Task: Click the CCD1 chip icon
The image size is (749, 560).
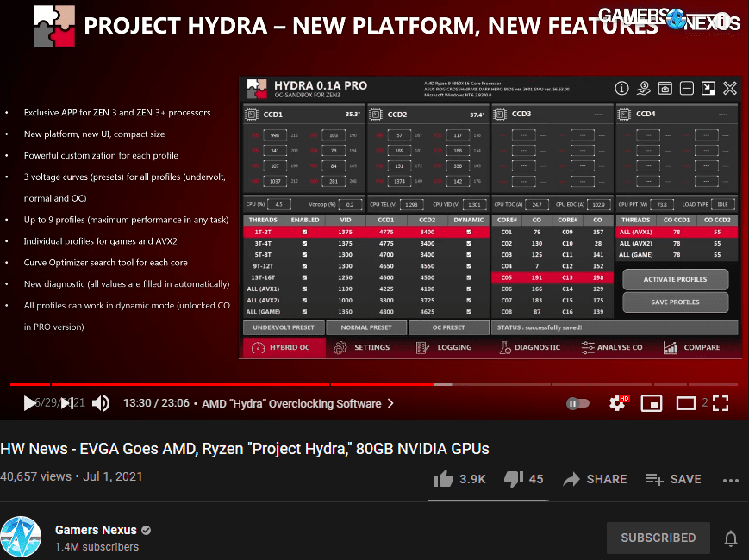Action: pyautogui.click(x=252, y=115)
